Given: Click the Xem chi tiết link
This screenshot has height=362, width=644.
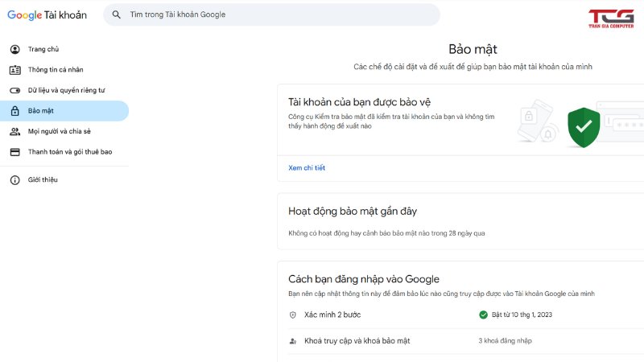Looking at the screenshot, I should click(307, 168).
